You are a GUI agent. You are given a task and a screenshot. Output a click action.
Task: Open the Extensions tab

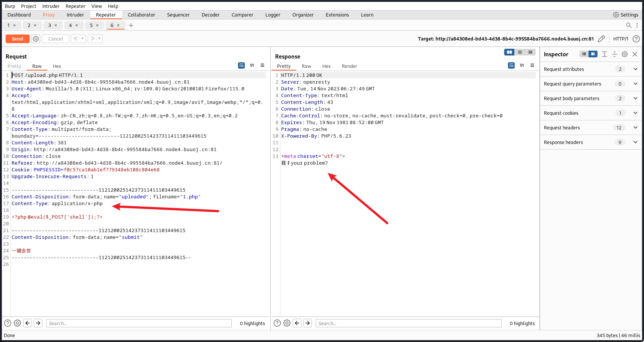[337, 15]
